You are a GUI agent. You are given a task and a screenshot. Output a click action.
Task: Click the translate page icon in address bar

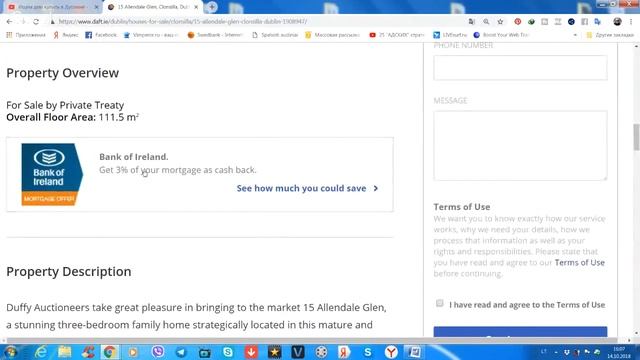(x=472, y=22)
